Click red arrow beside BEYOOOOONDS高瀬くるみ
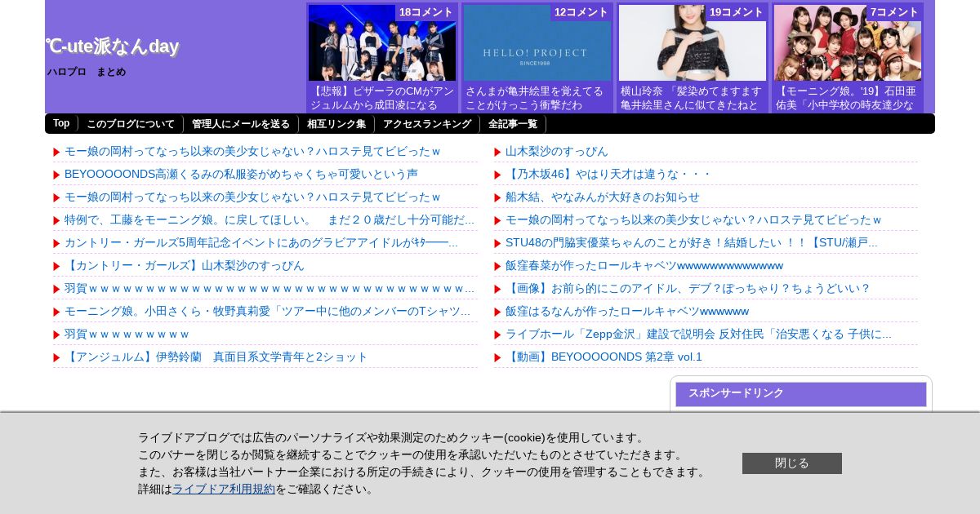This screenshot has height=514, width=980. (57, 175)
